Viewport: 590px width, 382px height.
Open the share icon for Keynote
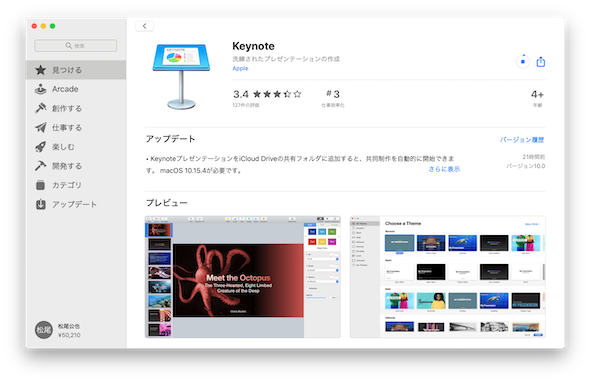coord(540,62)
